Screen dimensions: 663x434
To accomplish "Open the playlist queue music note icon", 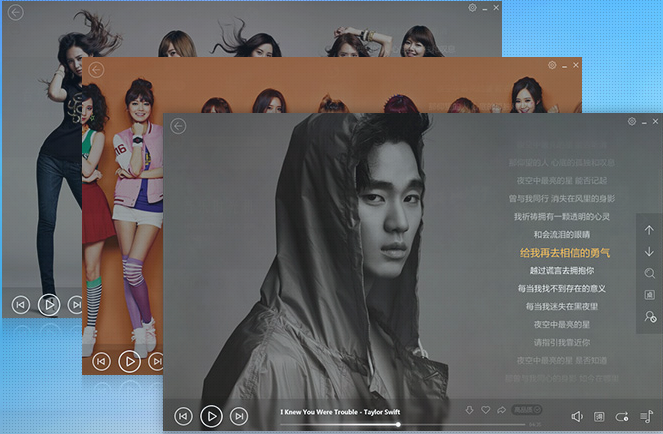I will click(x=647, y=417).
